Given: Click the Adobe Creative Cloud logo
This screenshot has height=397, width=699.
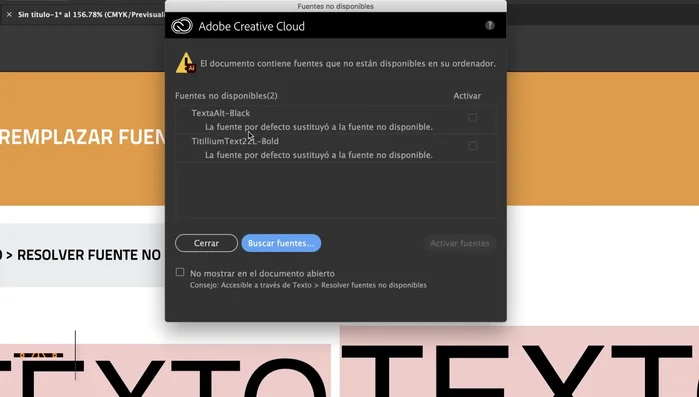Looking at the screenshot, I should (182, 26).
